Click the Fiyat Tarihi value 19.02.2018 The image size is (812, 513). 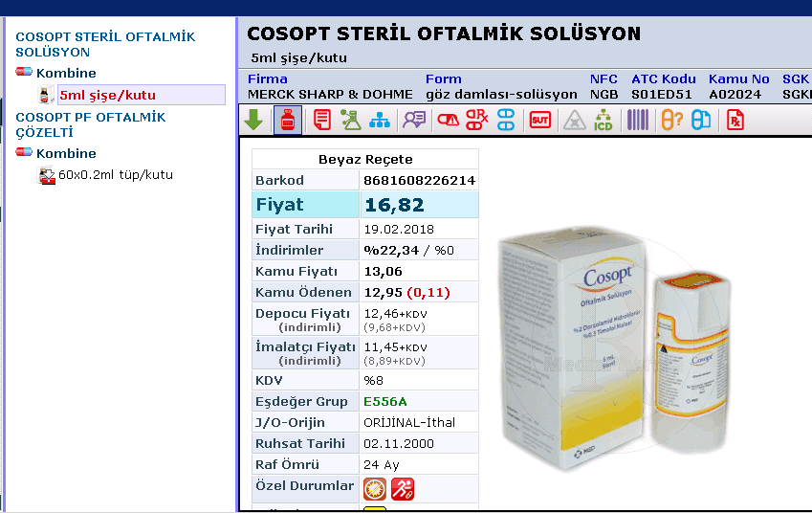pos(399,229)
